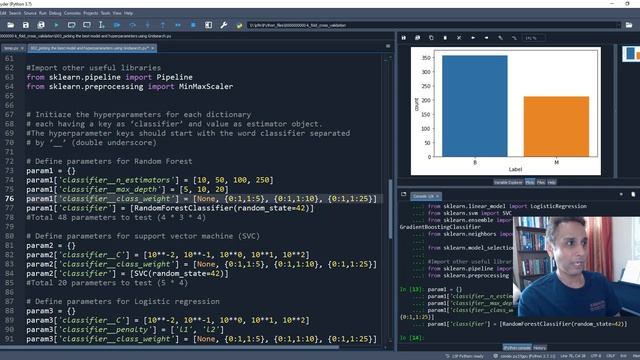Image resolution: width=640 pixels, height=360 pixels.
Task: Select the bar chart thumbnail in plots sidebar
Action: click(x=631, y=53)
